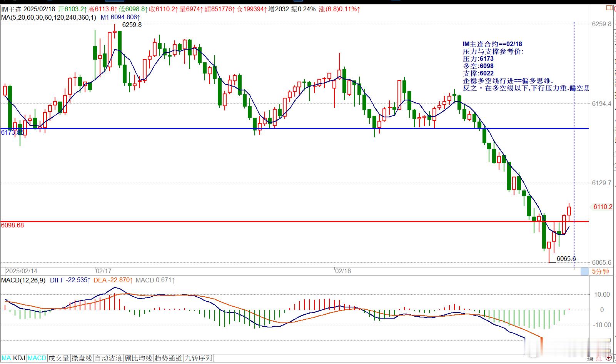
Task: Click the 收6110.2 closing price in header
Action: 163,9
